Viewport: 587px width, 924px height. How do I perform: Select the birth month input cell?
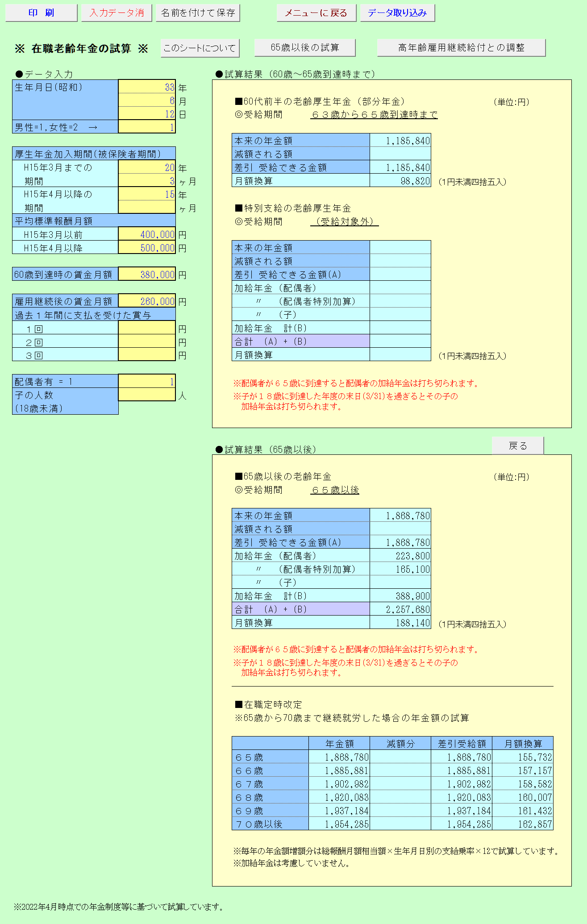point(147,100)
